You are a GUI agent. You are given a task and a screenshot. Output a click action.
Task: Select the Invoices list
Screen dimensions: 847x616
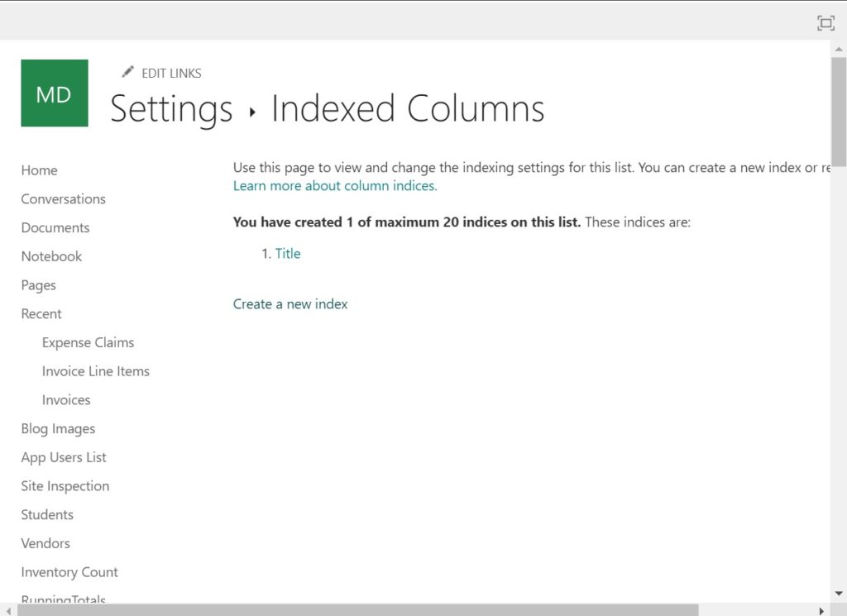(66, 399)
